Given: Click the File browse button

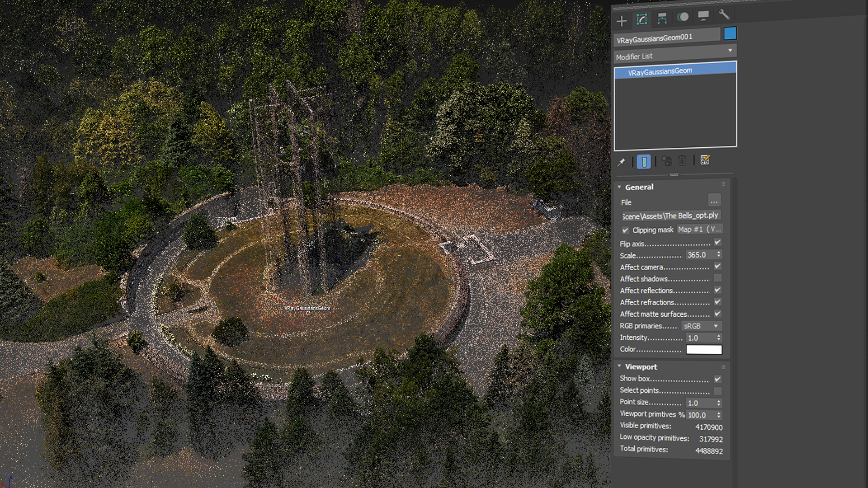Looking at the screenshot, I should coord(714,201).
